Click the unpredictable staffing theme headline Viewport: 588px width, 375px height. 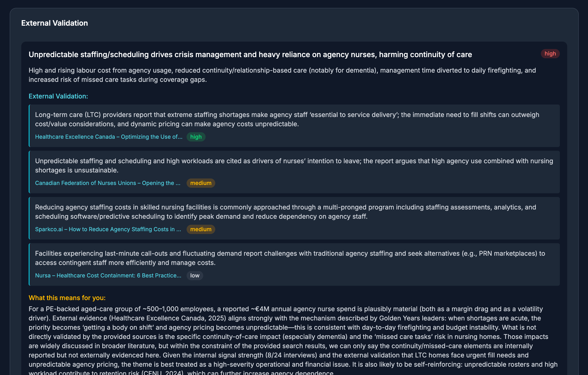[x=250, y=55]
